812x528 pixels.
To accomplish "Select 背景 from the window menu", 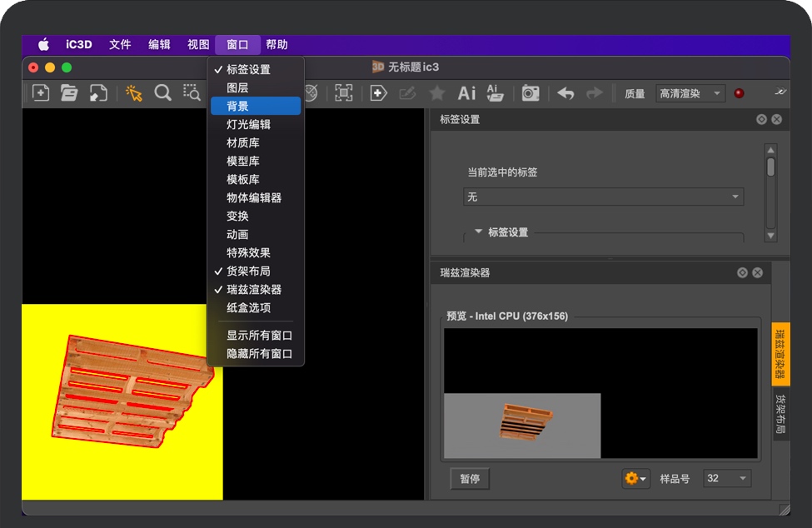I will [238, 106].
